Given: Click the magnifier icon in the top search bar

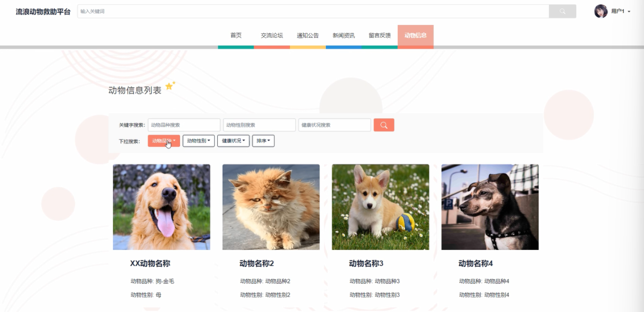Looking at the screenshot, I should (562, 11).
